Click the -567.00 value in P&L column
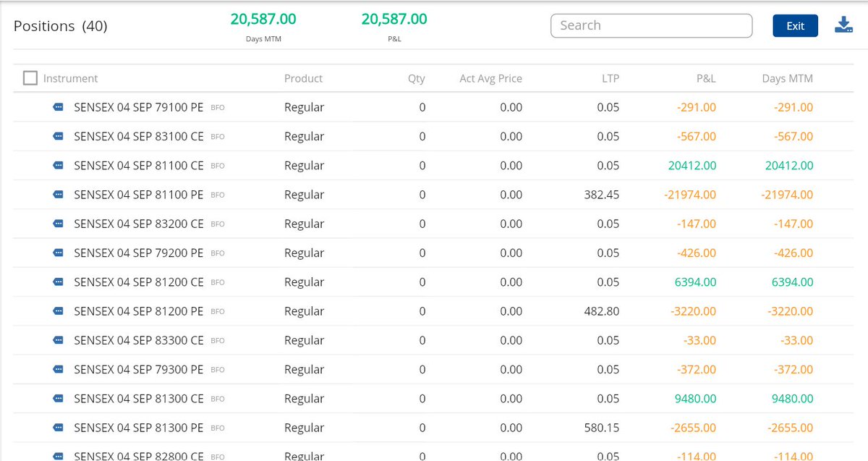Viewport: 868px width, 461px height. [x=697, y=136]
